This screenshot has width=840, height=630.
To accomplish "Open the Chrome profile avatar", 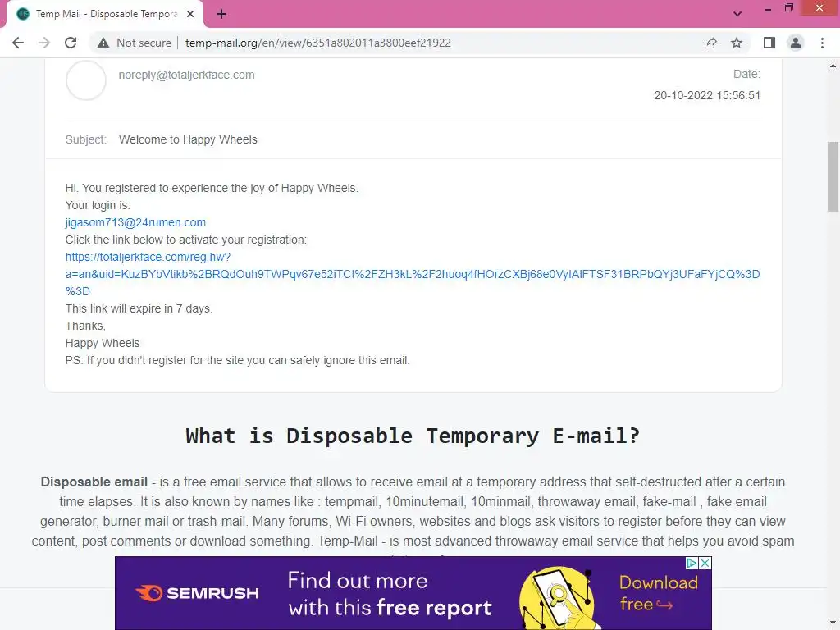I will tap(796, 43).
